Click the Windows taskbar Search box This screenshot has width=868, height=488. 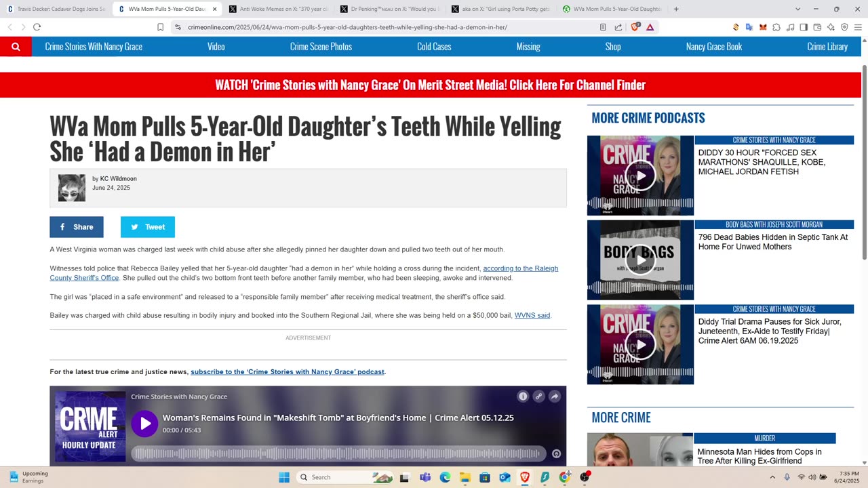(x=345, y=477)
